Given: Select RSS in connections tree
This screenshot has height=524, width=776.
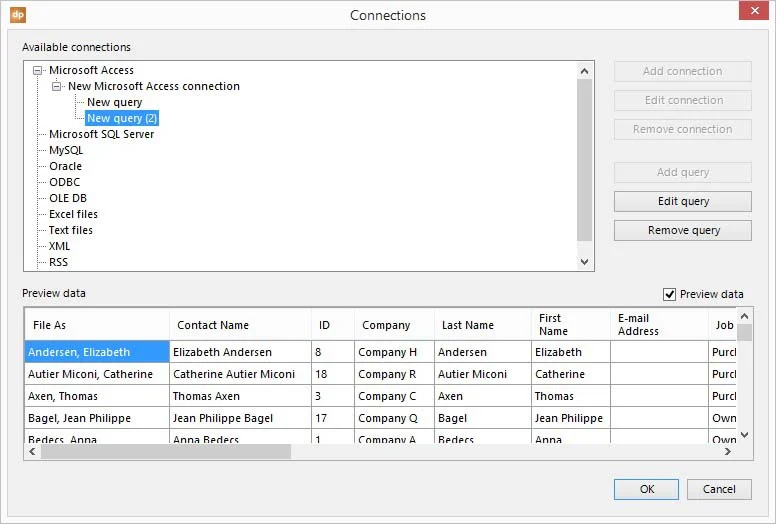Looking at the screenshot, I should coord(58,262).
